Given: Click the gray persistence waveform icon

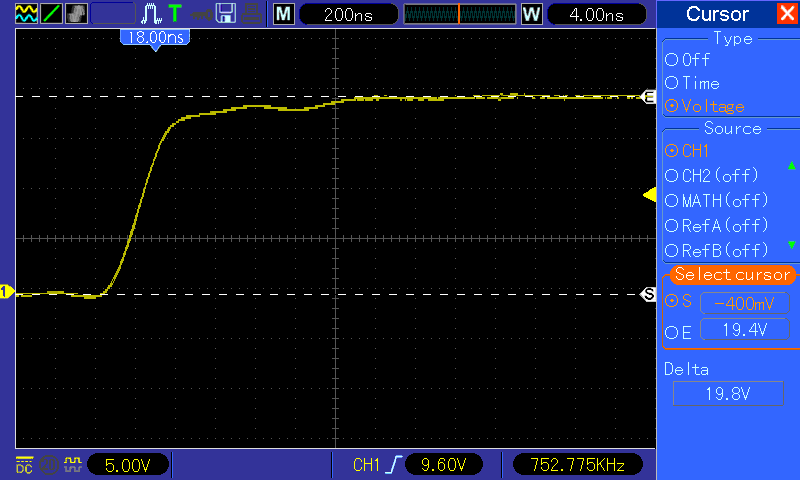Looking at the screenshot, I should pos(76,13).
